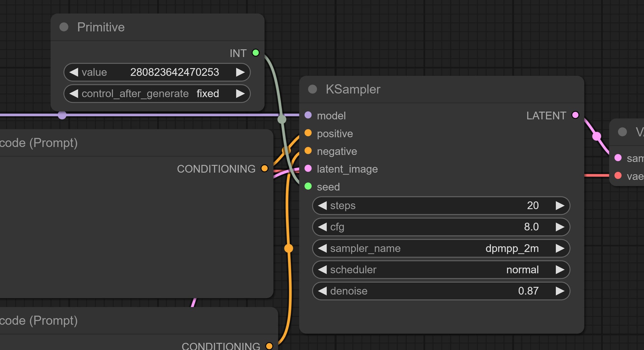The width and height of the screenshot is (644, 350).
Task: Click the orange conditioning link midpoint dot
Action: point(288,248)
